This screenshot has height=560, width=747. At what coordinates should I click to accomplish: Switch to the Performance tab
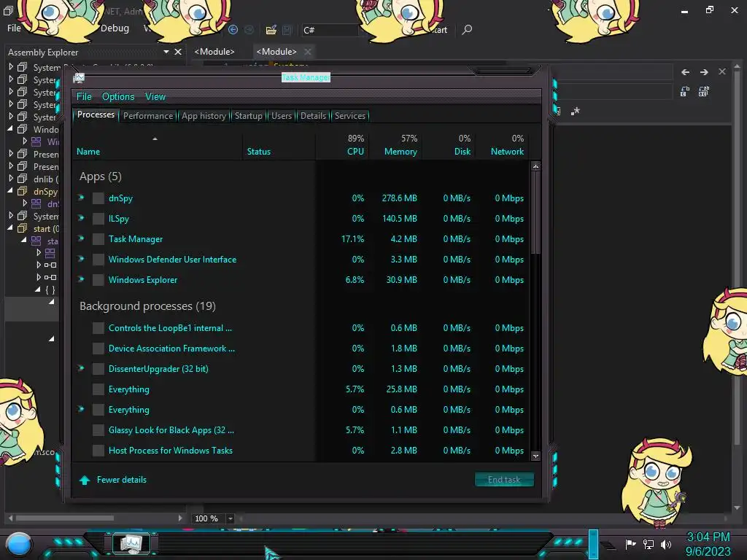point(148,116)
